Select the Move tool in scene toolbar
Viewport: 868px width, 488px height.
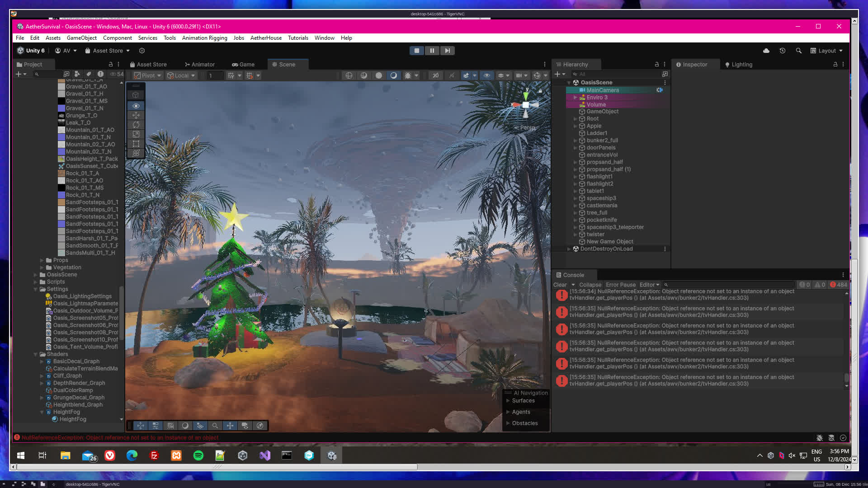pos(136,115)
